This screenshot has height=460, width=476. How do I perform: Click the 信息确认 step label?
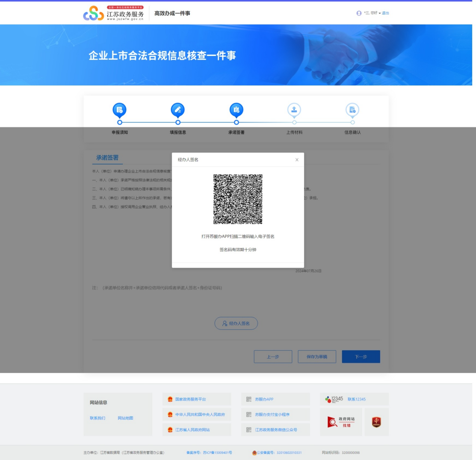tap(352, 132)
